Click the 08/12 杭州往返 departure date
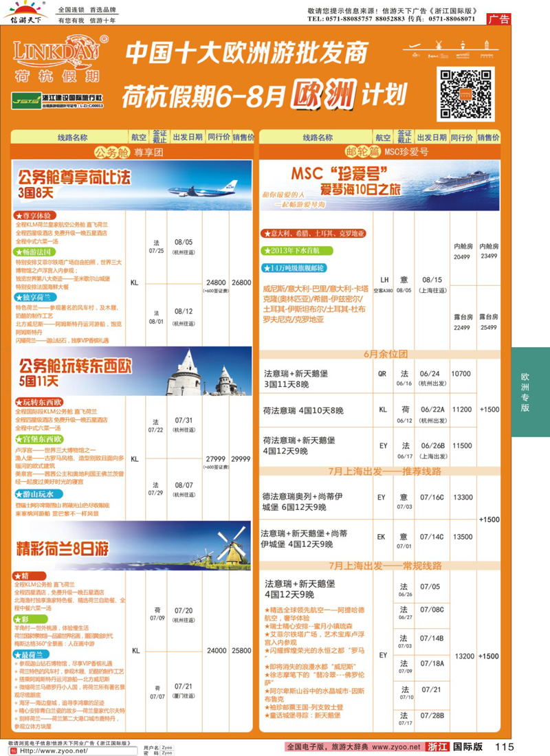Viewport: 550px width, 756px height. 184,317
